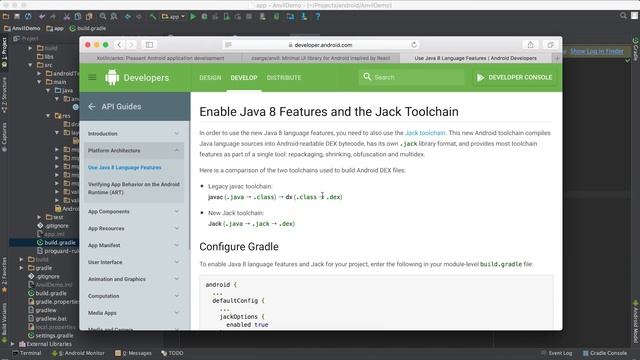Click the Show Log in Finder link
The height and width of the screenshot is (360, 640).
tap(597, 51)
